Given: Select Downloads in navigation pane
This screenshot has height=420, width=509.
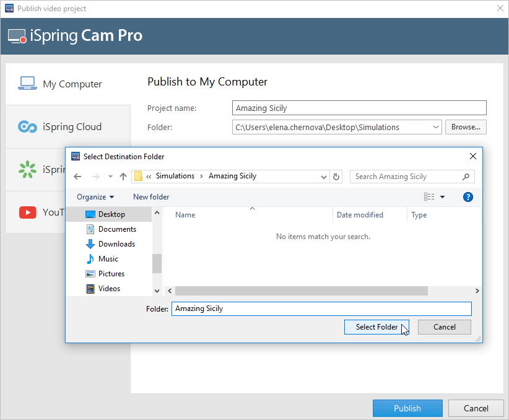Looking at the screenshot, I should coord(109,244).
